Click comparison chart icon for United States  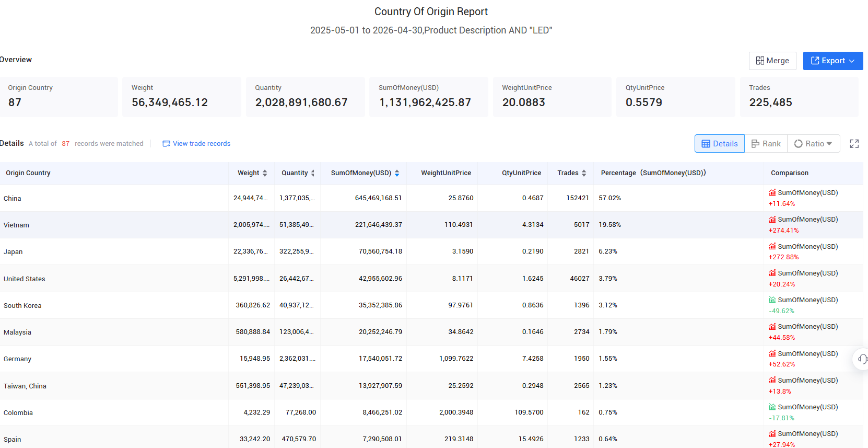[772, 273]
